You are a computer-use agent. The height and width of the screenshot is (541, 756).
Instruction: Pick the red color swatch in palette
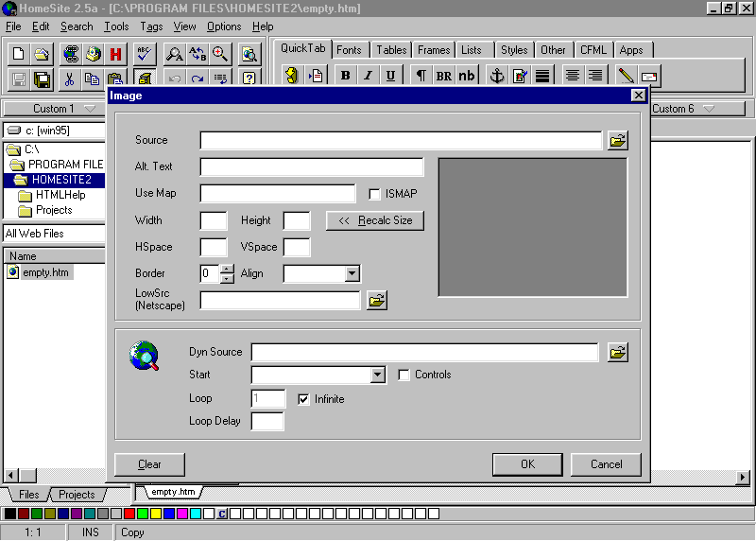[x=129, y=514]
